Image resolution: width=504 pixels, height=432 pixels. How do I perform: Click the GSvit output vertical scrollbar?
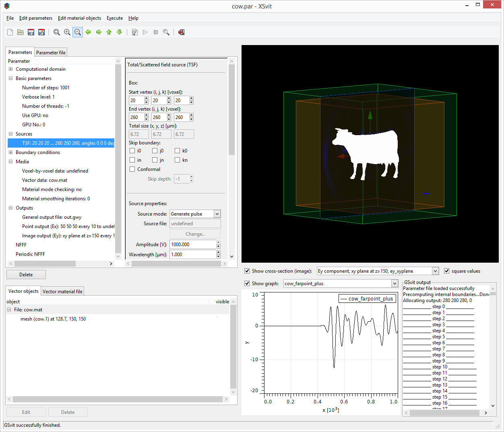pyautogui.click(x=493, y=346)
